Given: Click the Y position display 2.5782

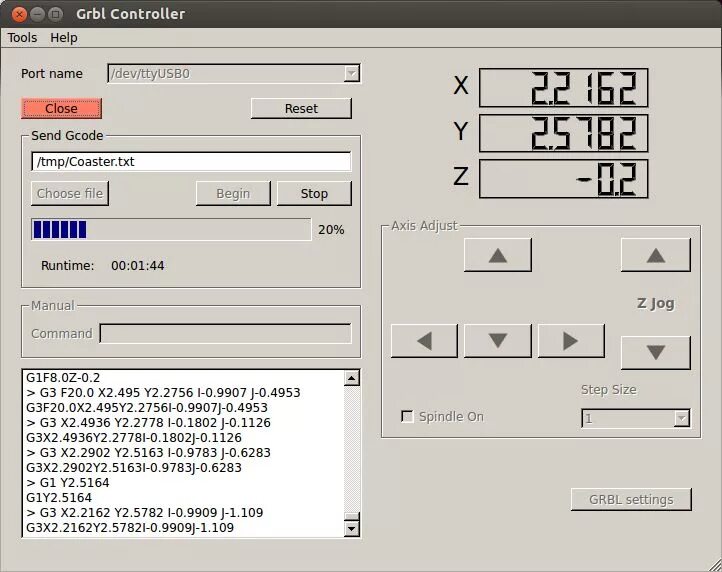Looking at the screenshot, I should 564,133.
